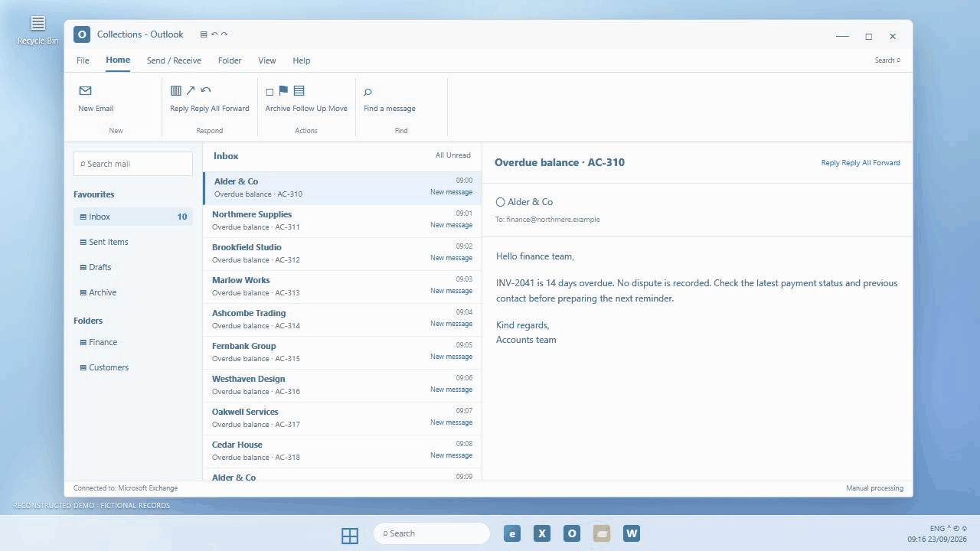Viewport: 980px width, 551px height.
Task: Open the Word W icon on taskbar
Action: coord(632,533)
